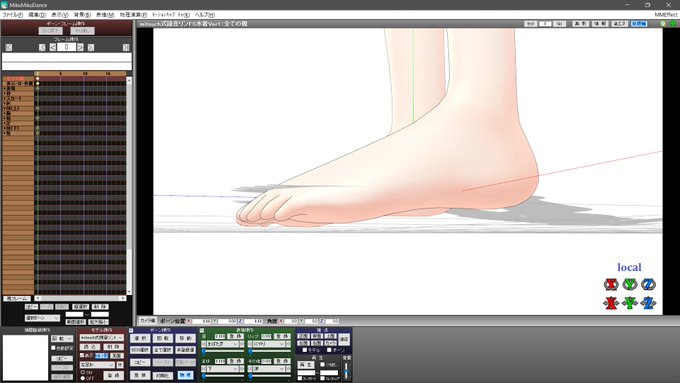This screenshot has width=680, height=383.
Task: Check the モデル follow checkbox
Action: [x=304, y=350]
